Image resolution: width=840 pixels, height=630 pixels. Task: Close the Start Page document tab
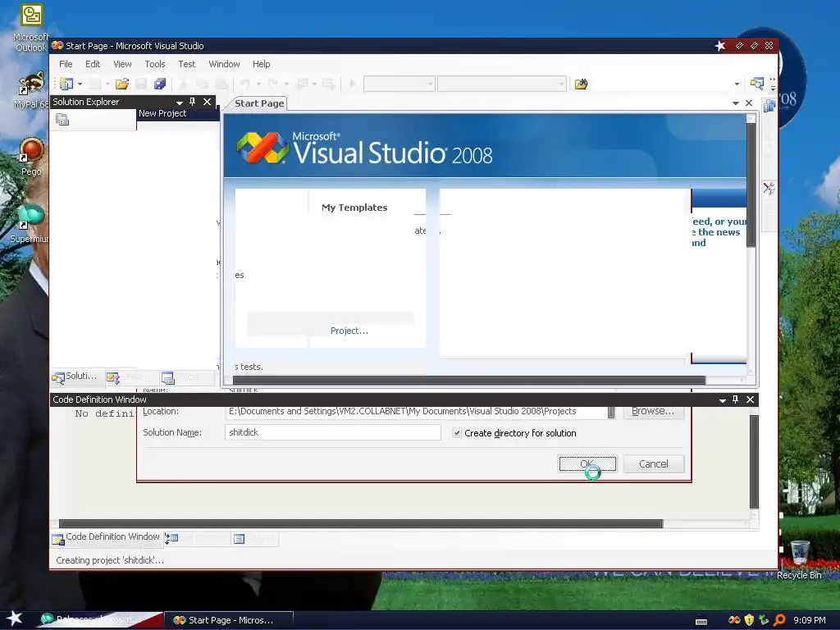pyautogui.click(x=749, y=103)
